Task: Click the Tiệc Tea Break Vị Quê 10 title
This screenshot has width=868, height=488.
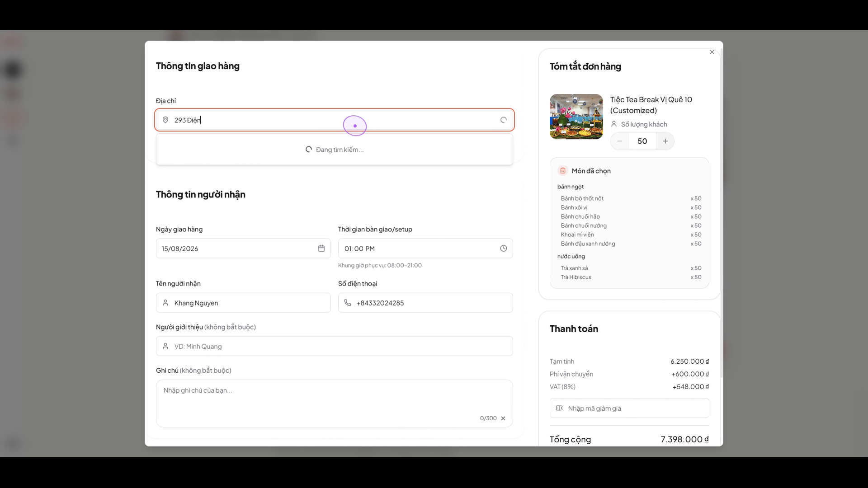Action: 651,105
